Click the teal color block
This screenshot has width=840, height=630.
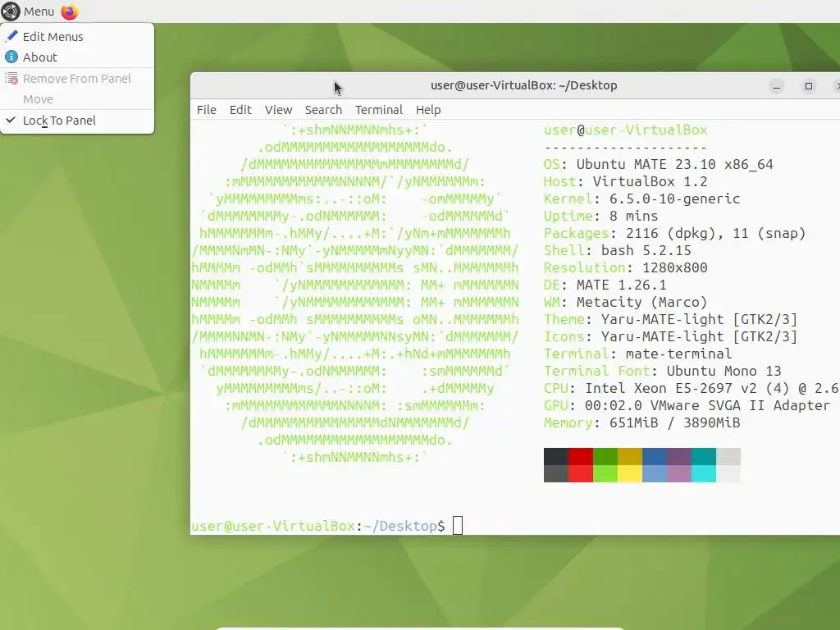tap(704, 456)
